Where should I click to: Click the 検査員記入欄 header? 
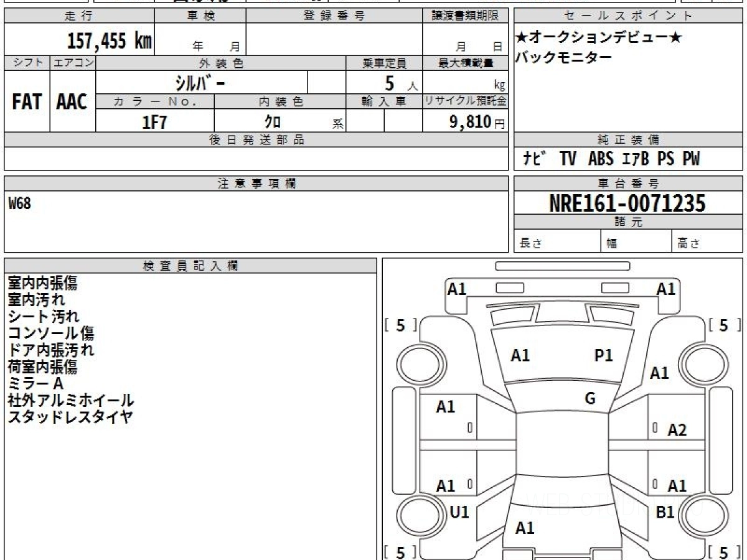pos(190,266)
